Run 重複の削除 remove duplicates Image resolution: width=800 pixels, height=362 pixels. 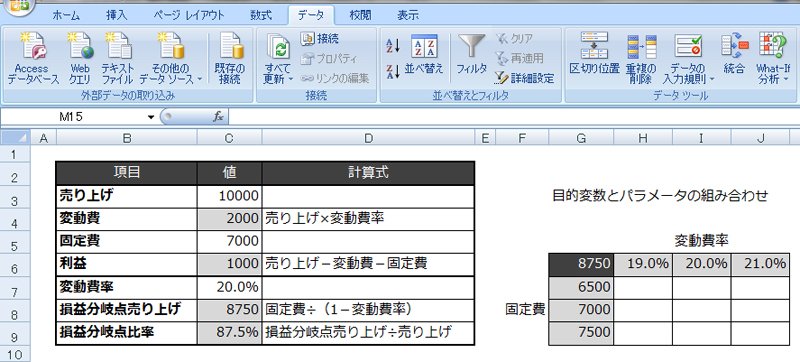[x=641, y=58]
